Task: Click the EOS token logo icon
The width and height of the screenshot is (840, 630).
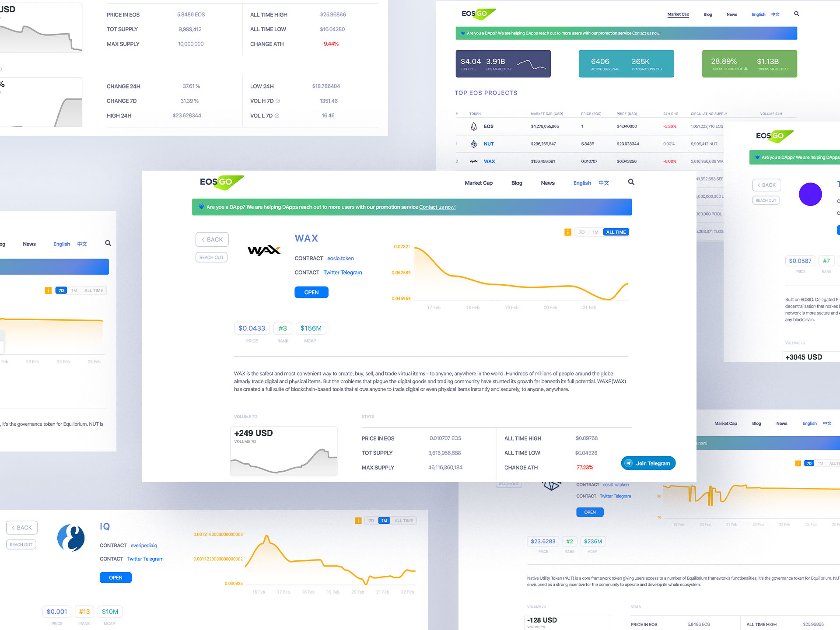Action: coord(473,127)
